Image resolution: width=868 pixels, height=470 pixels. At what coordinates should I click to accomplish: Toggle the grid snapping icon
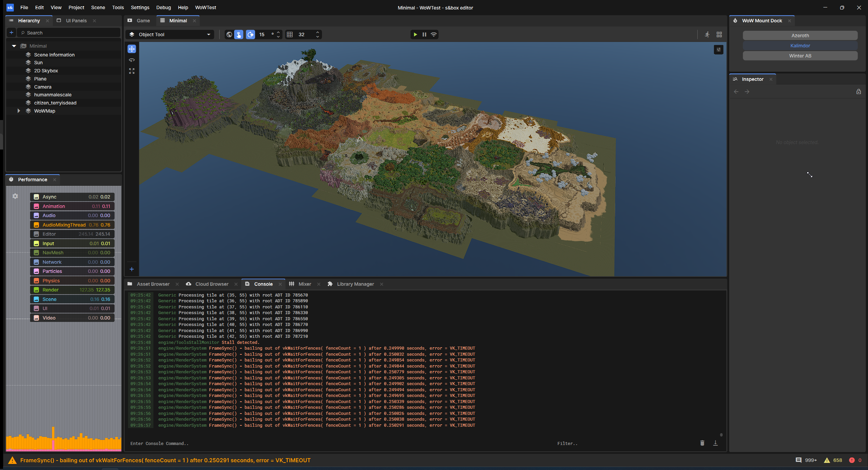click(290, 34)
